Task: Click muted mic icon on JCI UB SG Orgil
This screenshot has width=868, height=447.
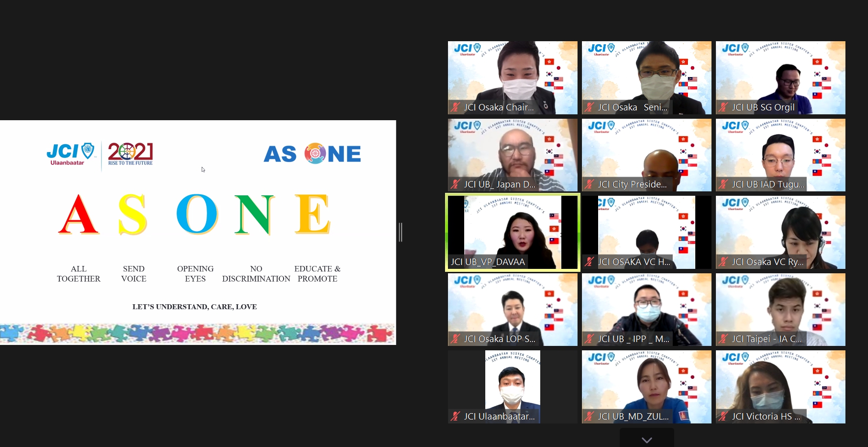Action: coord(724,107)
